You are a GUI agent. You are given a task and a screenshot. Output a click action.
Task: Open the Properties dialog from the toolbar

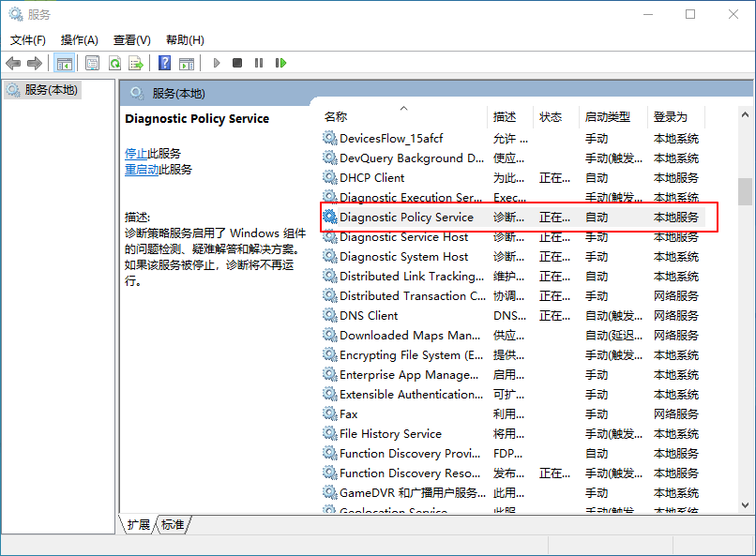(x=91, y=63)
